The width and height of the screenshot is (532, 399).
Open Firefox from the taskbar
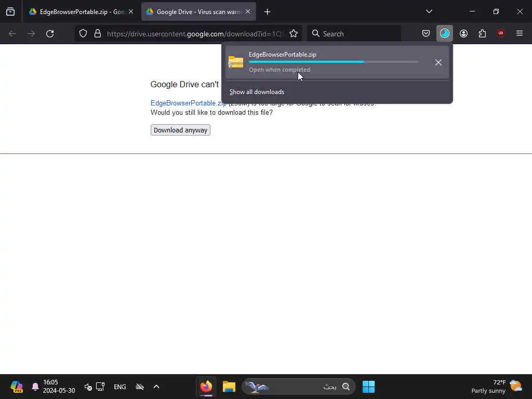(206, 387)
